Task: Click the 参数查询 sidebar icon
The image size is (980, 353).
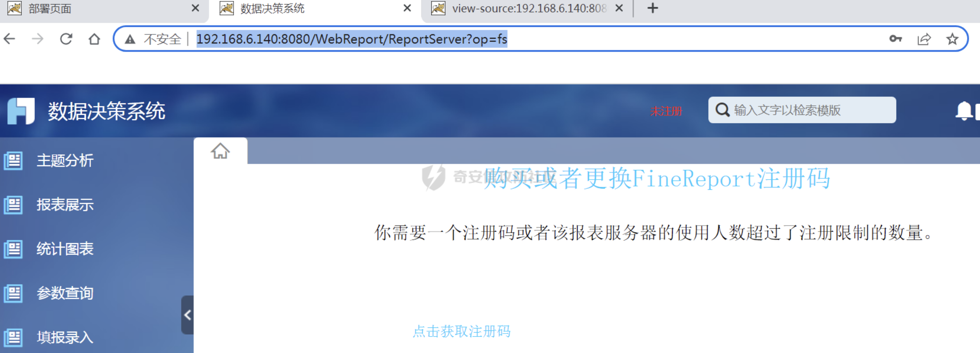Action: (13, 293)
